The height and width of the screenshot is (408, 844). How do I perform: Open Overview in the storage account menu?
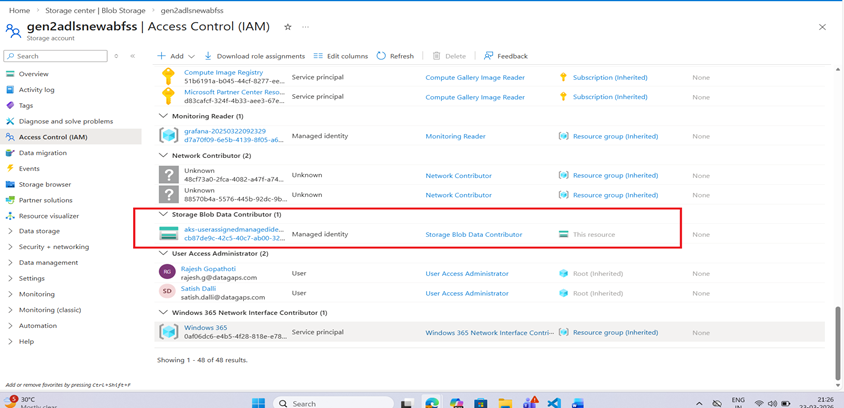33,74
